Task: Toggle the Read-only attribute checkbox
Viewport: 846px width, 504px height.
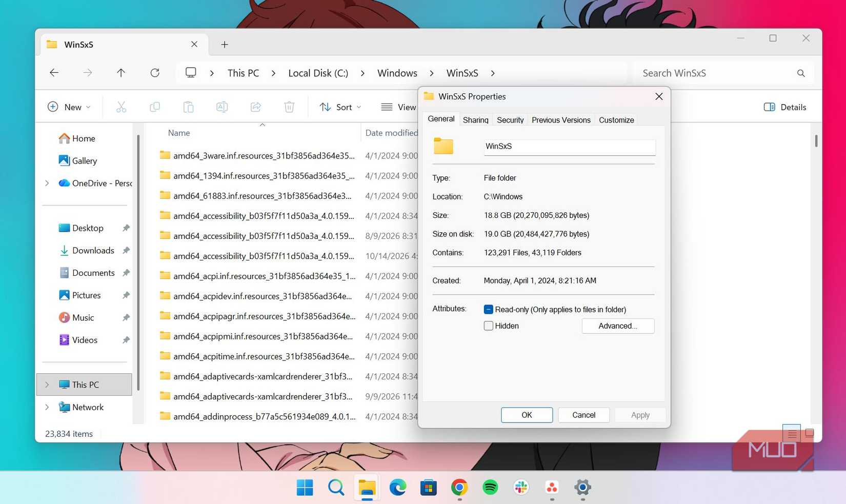Action: [x=488, y=309]
